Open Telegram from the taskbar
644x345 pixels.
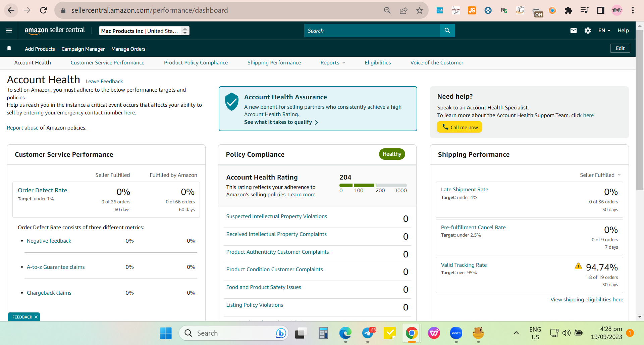pyautogui.click(x=368, y=333)
